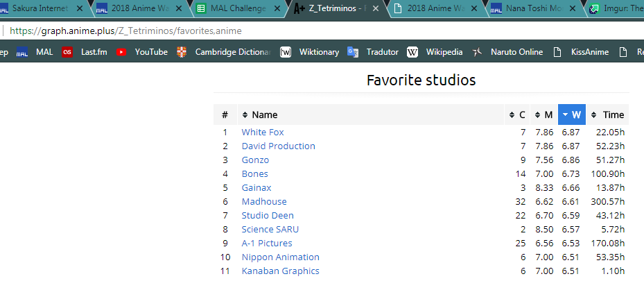This screenshot has width=644, height=281.
Task: Sort the table by Name column
Action: click(264, 114)
